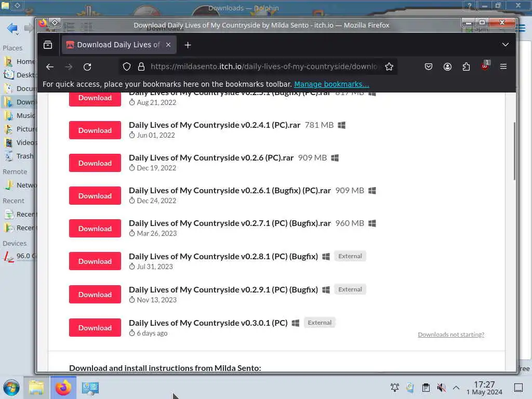Open Firefox extensions panel
This screenshot has height=399, width=532.
pyautogui.click(x=466, y=67)
